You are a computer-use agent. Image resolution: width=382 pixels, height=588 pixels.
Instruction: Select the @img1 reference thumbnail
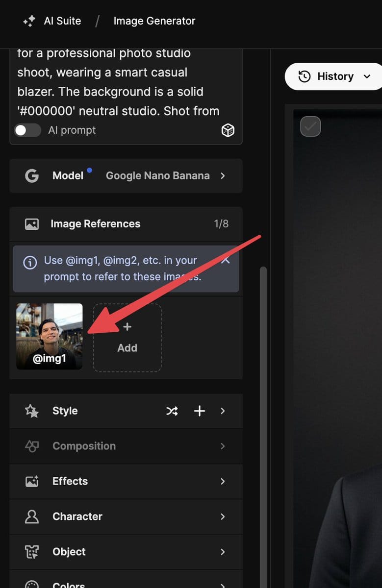tap(50, 336)
